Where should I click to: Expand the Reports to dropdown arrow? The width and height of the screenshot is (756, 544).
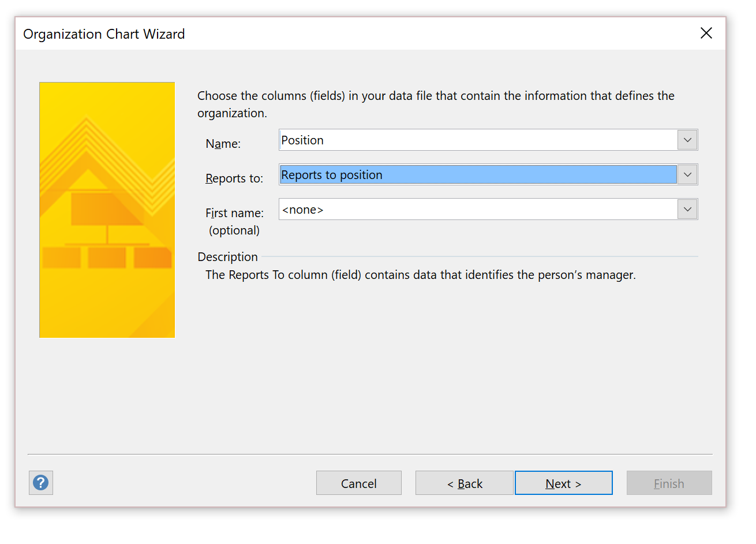click(x=687, y=174)
